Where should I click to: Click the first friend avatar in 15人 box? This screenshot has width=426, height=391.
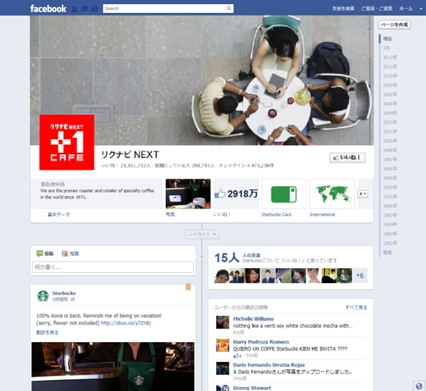tap(222, 276)
